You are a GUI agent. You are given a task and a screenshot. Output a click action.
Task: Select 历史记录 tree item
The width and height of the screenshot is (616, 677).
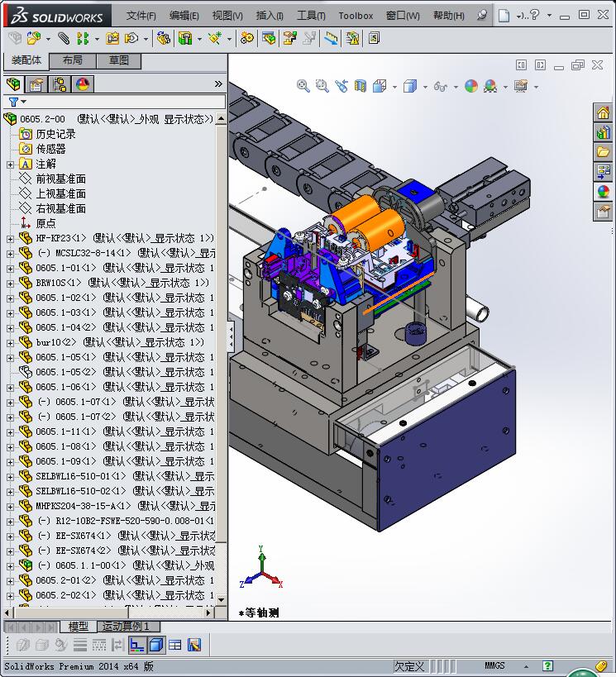coord(55,134)
